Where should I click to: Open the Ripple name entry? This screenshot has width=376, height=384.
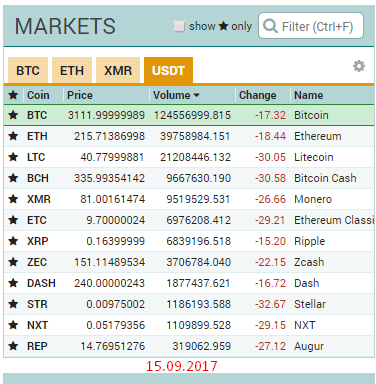coord(309,241)
